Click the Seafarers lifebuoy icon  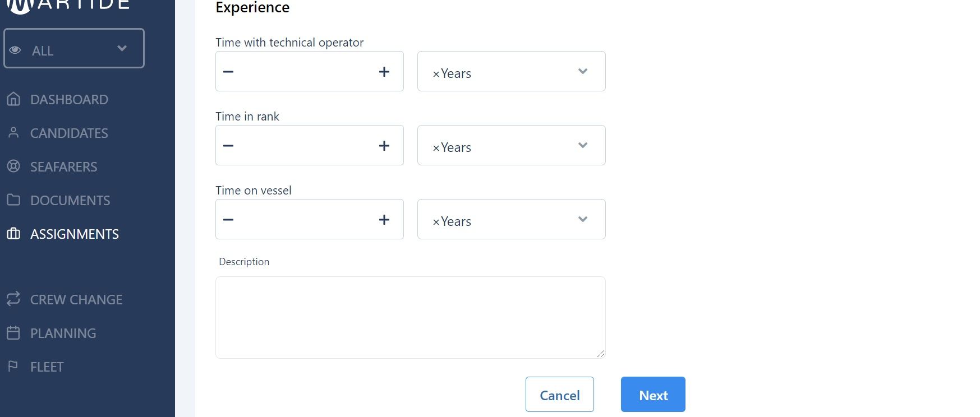pyautogui.click(x=13, y=166)
